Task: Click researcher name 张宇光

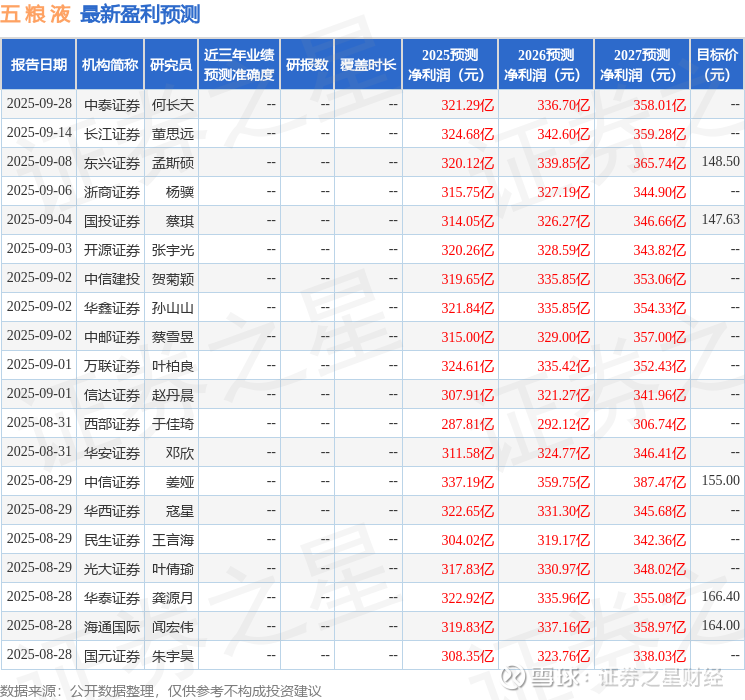Action: 173,249
